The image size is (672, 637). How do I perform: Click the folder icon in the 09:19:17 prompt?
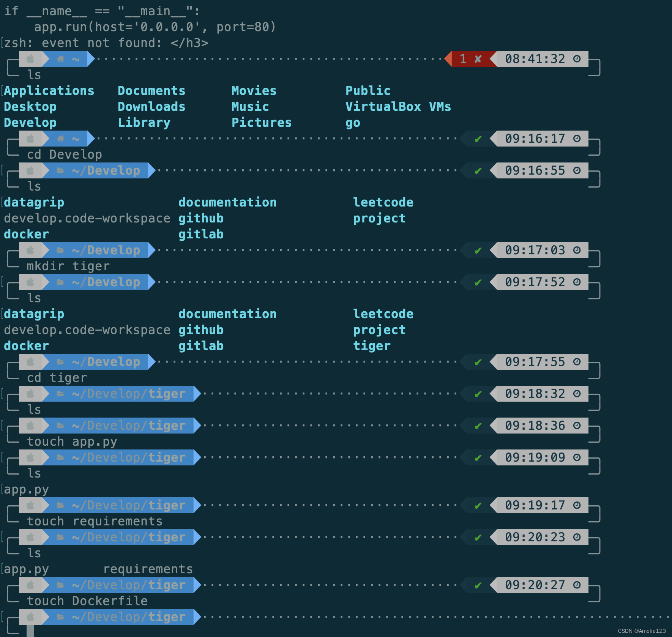[60, 505]
